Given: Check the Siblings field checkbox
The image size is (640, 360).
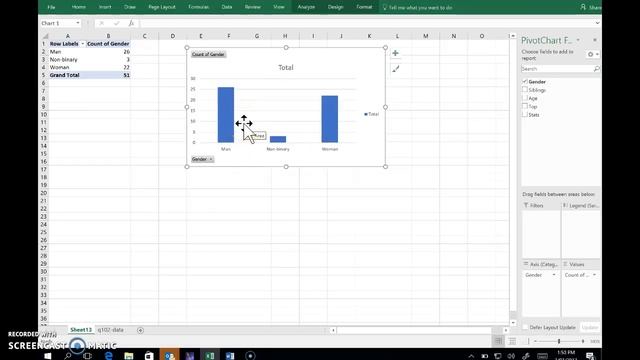Looking at the screenshot, I should [x=525, y=89].
